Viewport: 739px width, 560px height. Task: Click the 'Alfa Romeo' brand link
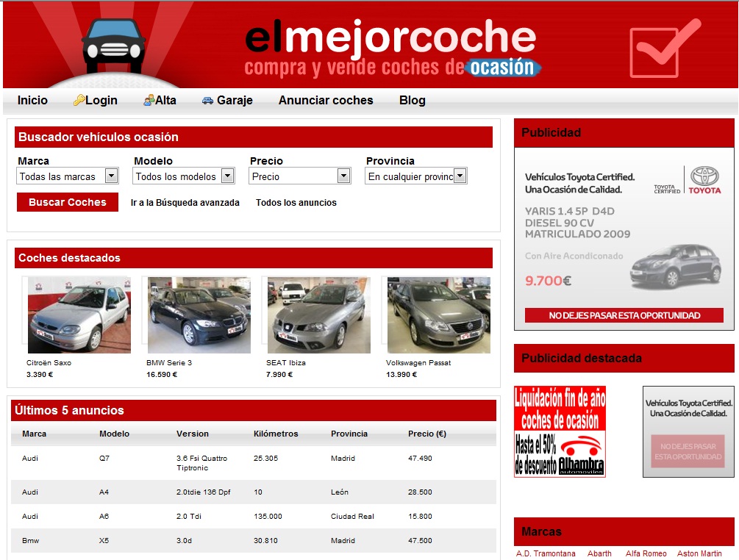tap(646, 553)
